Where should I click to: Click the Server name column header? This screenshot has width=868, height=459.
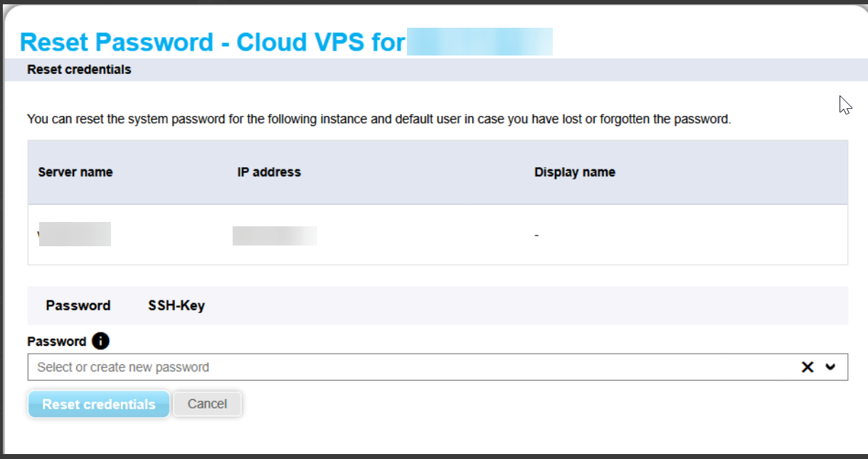[x=75, y=172]
